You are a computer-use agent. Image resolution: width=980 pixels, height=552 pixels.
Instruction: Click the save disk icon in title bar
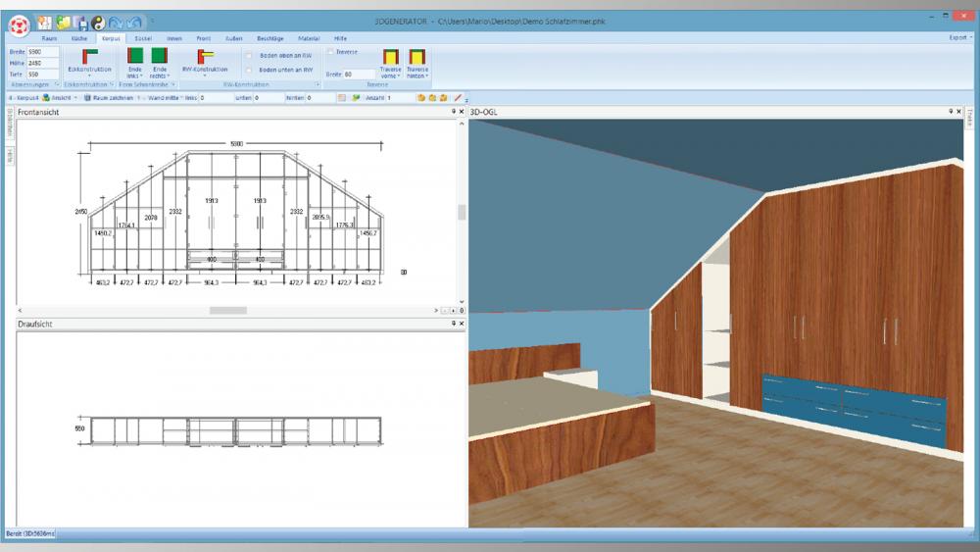tap(80, 21)
